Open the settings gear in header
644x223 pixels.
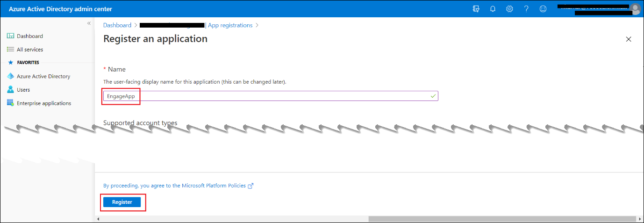(509, 9)
